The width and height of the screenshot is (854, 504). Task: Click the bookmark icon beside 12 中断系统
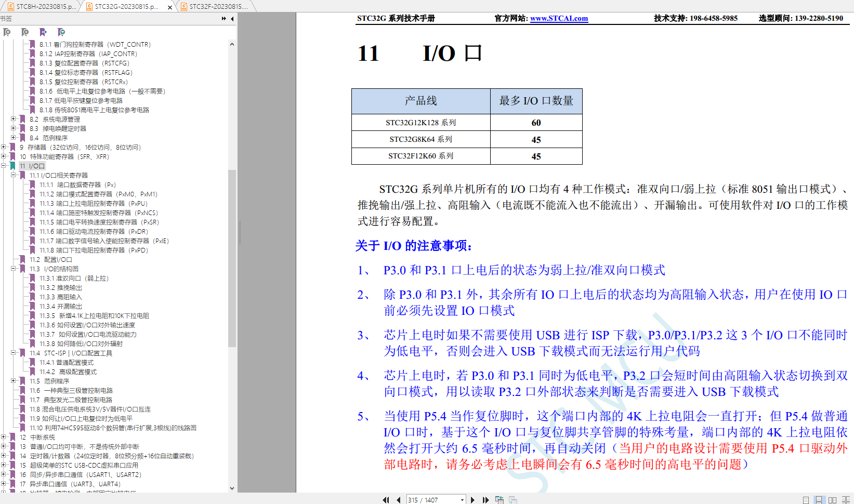tap(12, 437)
